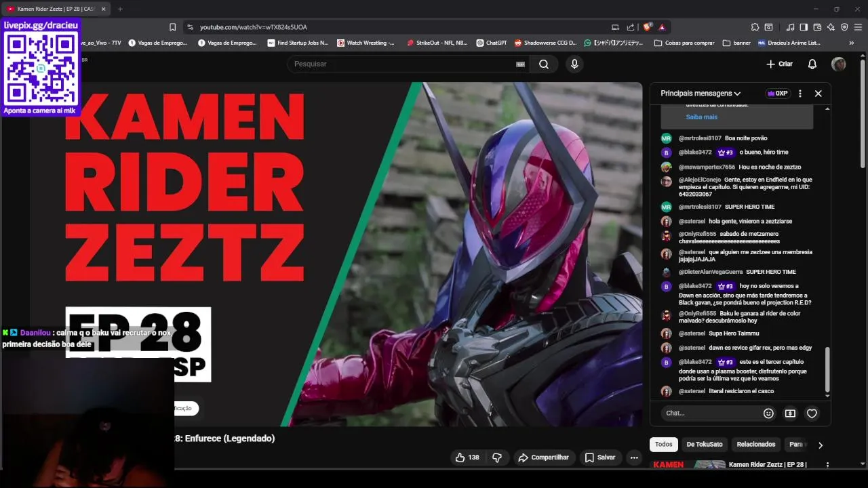Dislike the video
The width and height of the screenshot is (868, 488).
click(497, 457)
